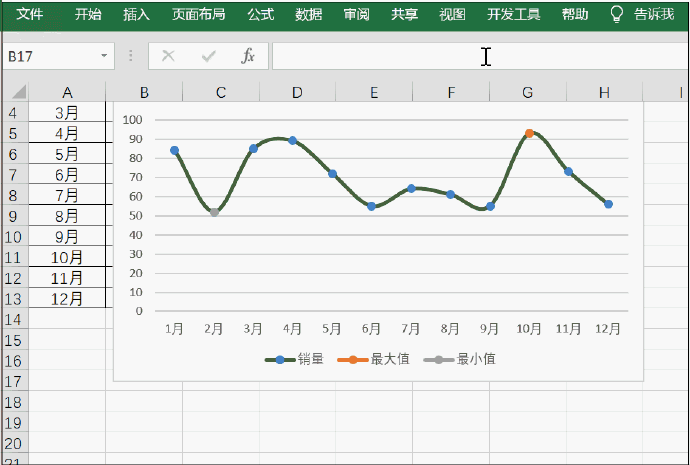
Task: Click inside the formula bar input
Action: pos(480,56)
